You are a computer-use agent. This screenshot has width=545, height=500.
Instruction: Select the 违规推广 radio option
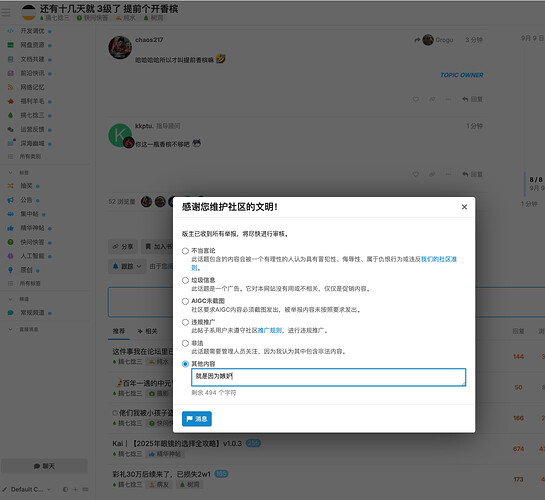coord(185,322)
